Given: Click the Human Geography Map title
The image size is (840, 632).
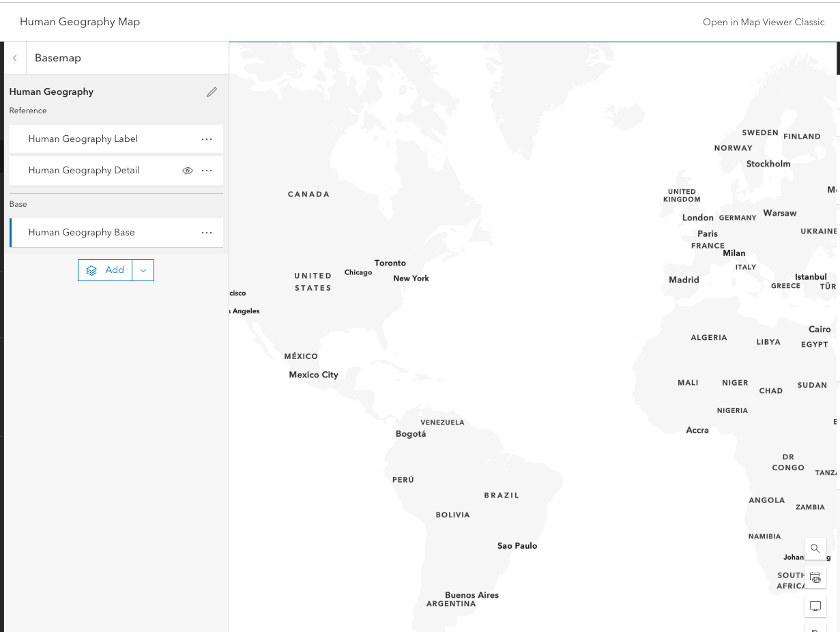Looking at the screenshot, I should pyautogui.click(x=80, y=22).
